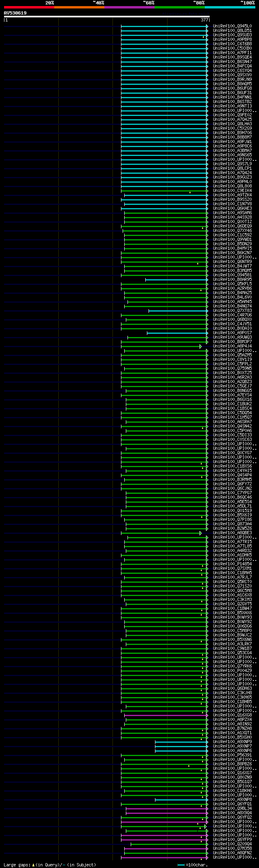Select the AV530619 query label
This screenshot has height=868, width=259.
coord(15,13)
